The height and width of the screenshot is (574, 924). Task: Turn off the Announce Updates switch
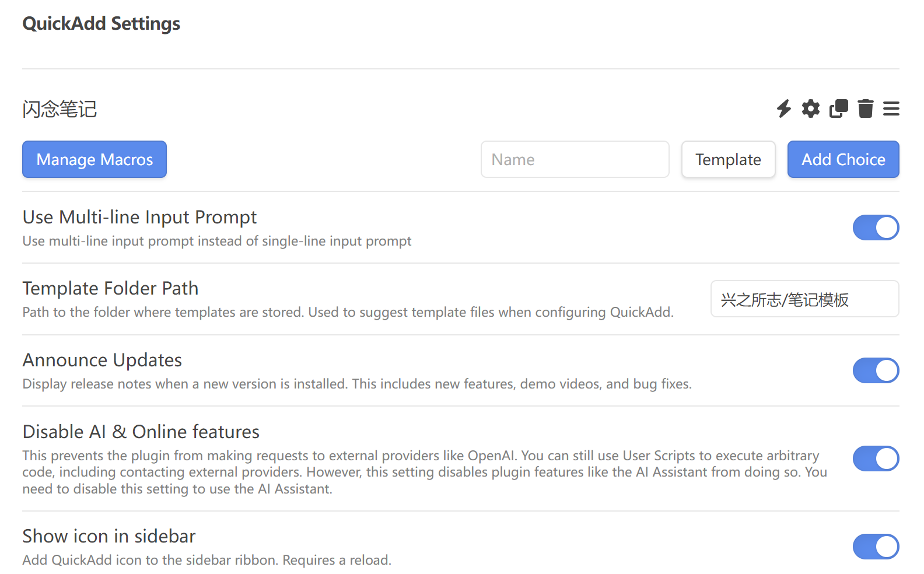[x=876, y=370]
